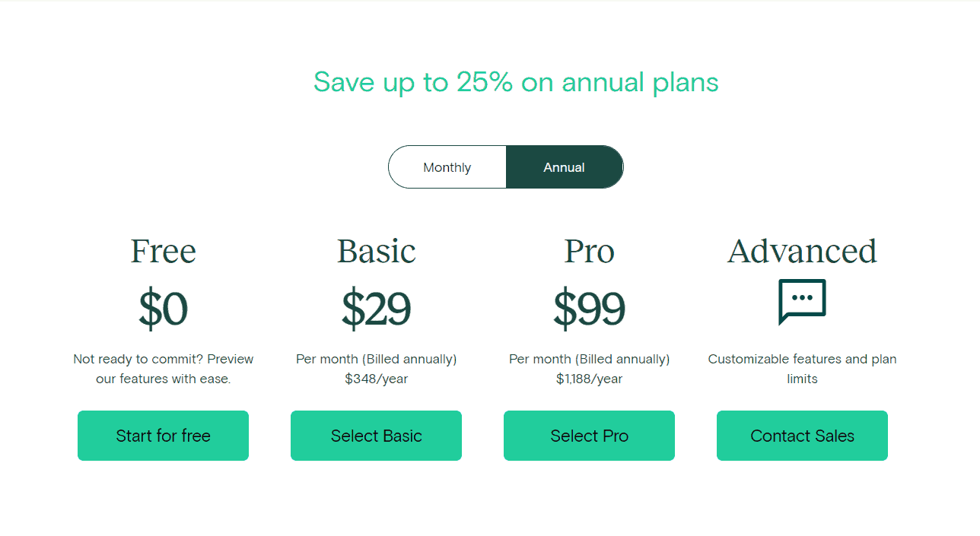Image resolution: width=980 pixels, height=536 pixels.
Task: Click the 'Not ready to commit?' description text
Action: [163, 368]
